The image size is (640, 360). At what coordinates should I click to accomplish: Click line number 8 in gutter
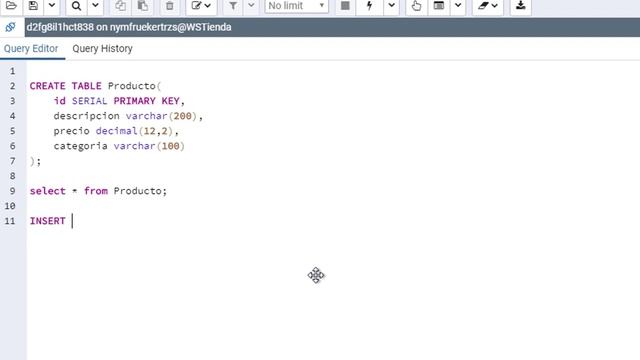click(12, 176)
